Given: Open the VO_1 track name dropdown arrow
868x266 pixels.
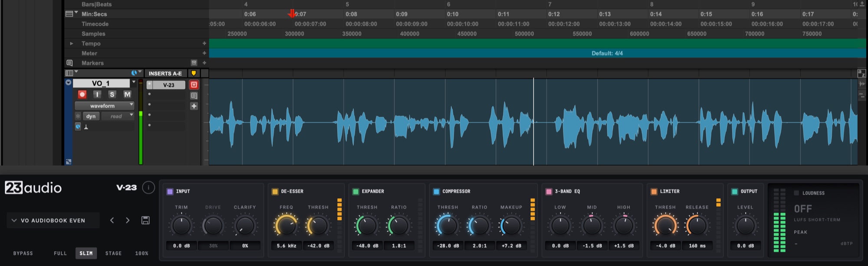Looking at the screenshot, I should tap(134, 82).
